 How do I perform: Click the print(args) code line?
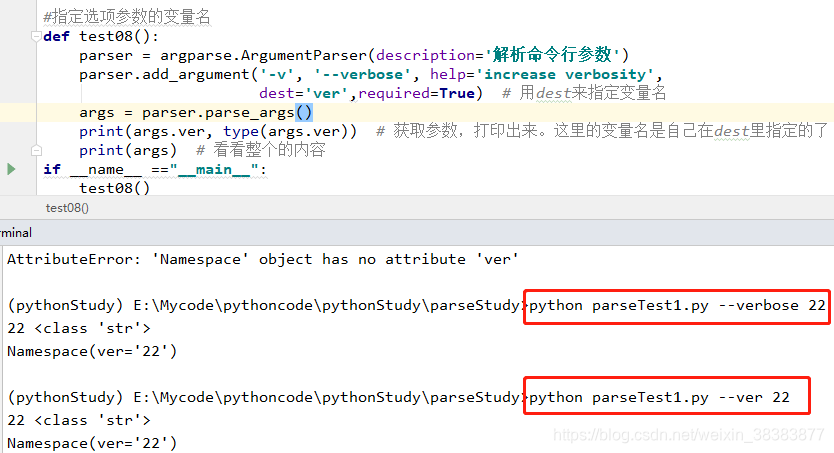point(128,150)
